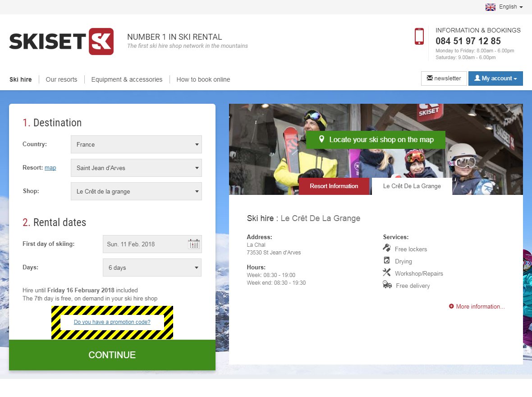
Task: Open the My account dropdown
Action: 495,78
